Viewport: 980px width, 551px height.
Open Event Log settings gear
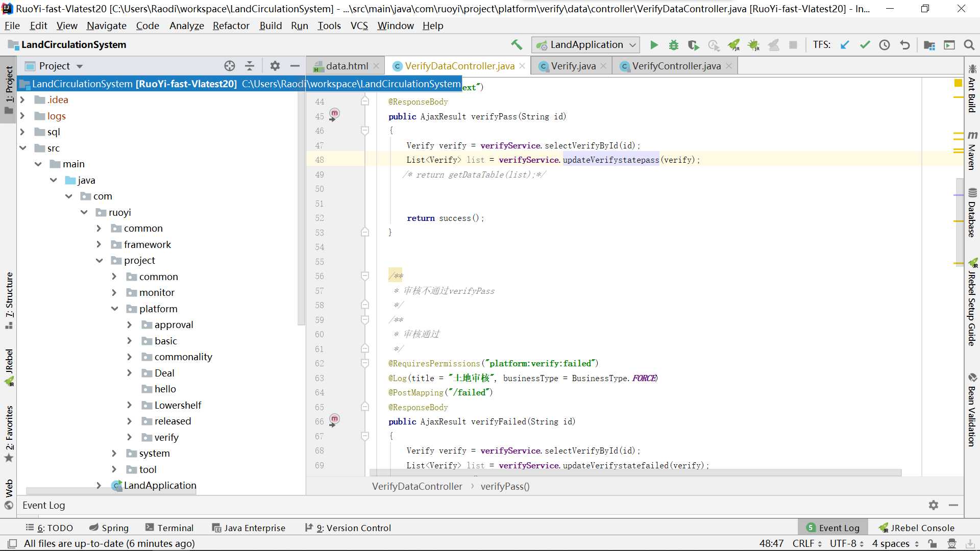[934, 505]
